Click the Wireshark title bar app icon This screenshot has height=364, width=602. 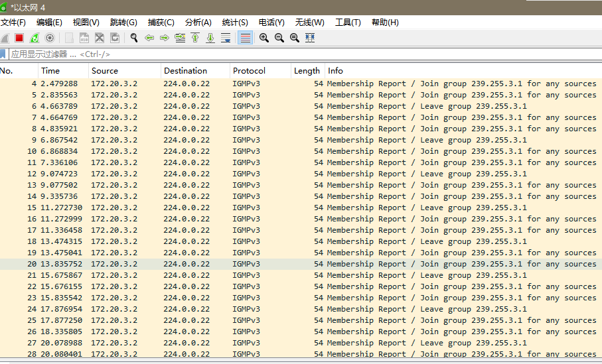click(x=3, y=7)
